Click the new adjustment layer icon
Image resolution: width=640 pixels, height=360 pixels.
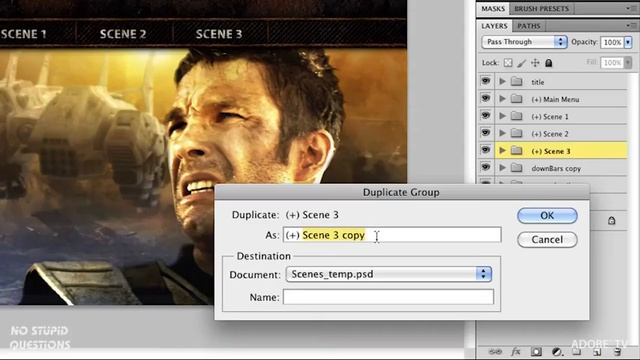click(556, 351)
